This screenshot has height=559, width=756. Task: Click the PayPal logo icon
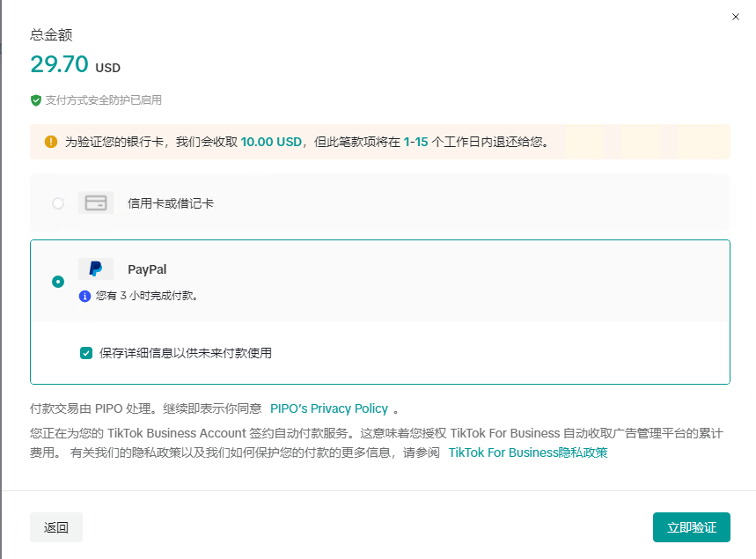tap(95, 268)
